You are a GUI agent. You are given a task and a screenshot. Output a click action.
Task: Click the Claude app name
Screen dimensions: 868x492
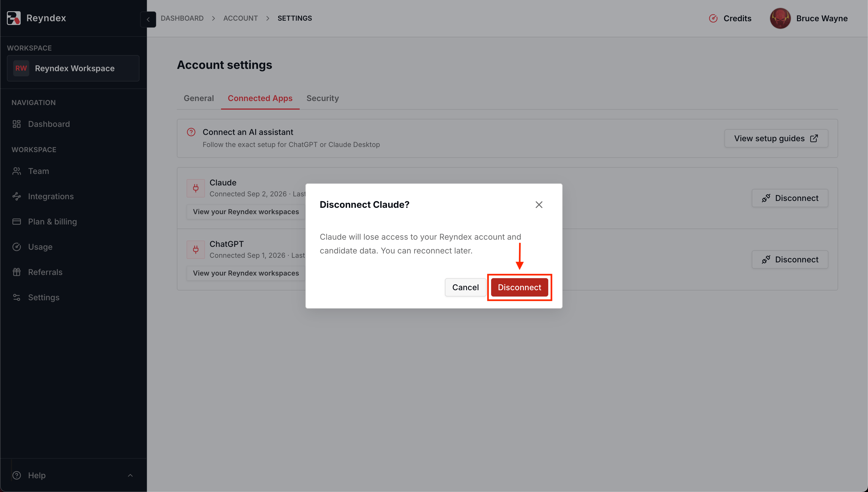click(x=223, y=183)
